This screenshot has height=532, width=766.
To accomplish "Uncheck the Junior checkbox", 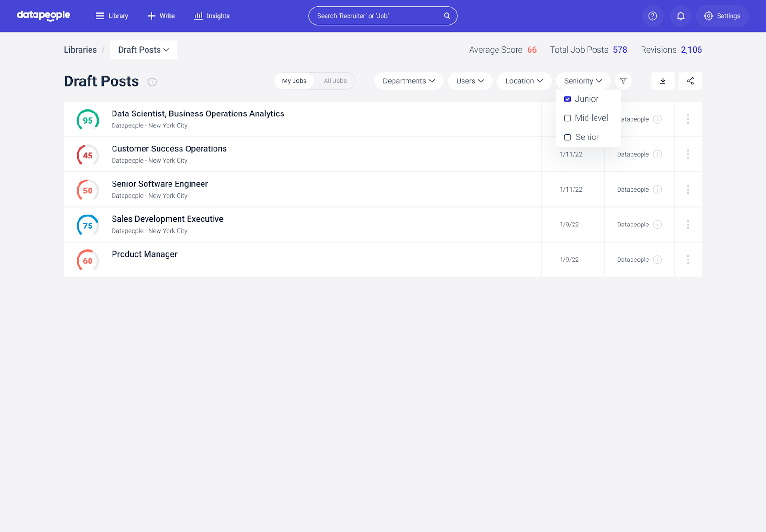I will [x=567, y=99].
